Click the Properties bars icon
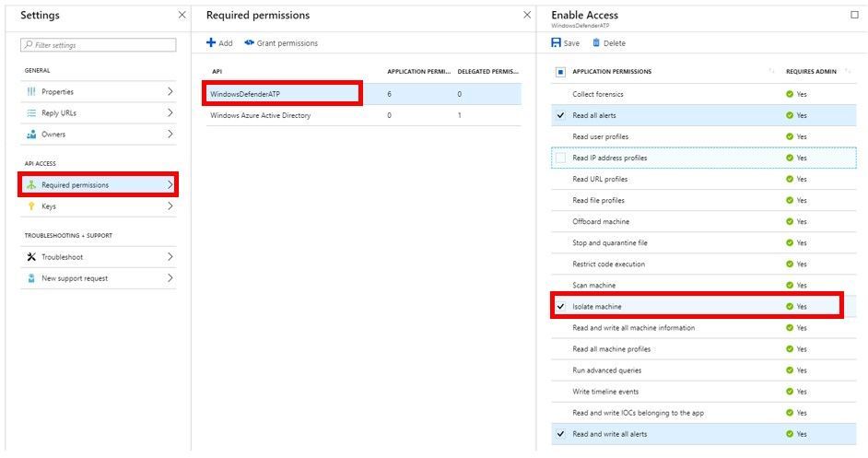The height and width of the screenshot is (458, 868). [x=31, y=92]
